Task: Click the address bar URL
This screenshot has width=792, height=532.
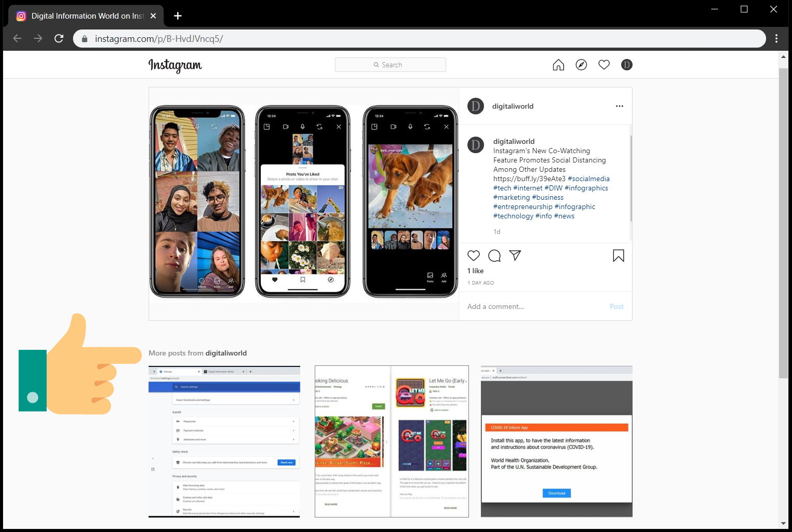Action: (x=159, y=39)
